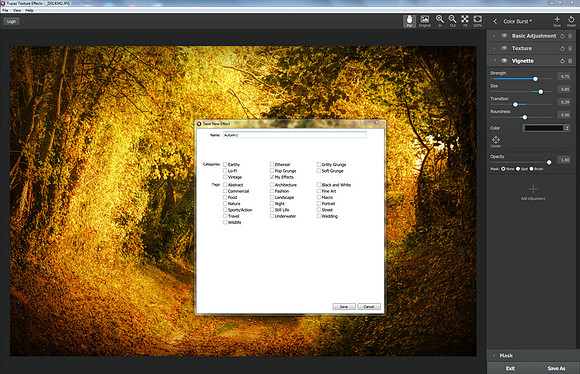Go back with the left arrow beside Color Burst
580x374 pixels.
click(495, 21)
